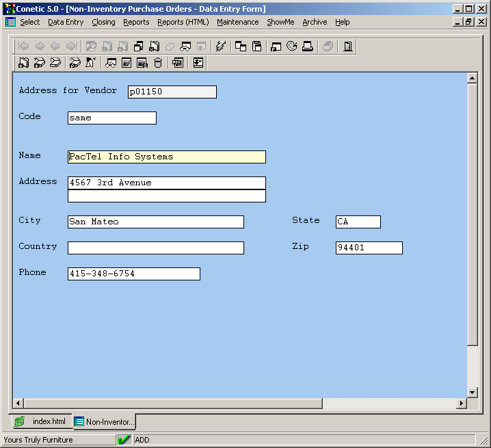The height and width of the screenshot is (448, 491).
Task: Click the empty Country input field
Action: (x=155, y=248)
